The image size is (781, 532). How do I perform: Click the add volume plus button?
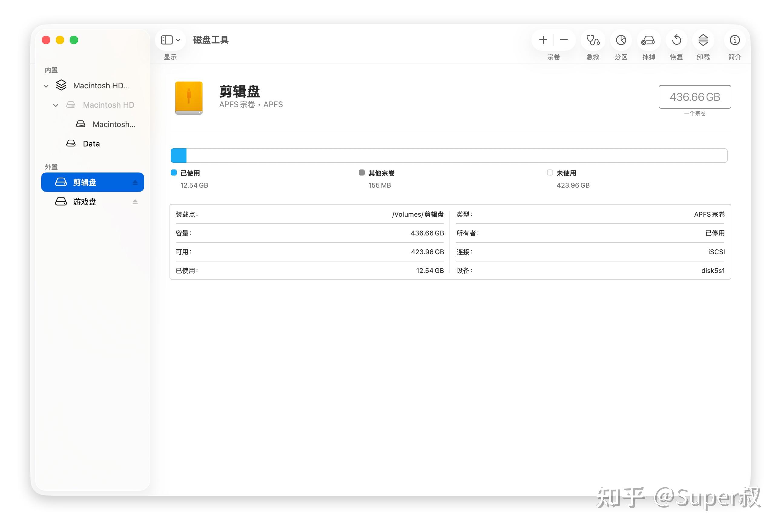tap(543, 40)
